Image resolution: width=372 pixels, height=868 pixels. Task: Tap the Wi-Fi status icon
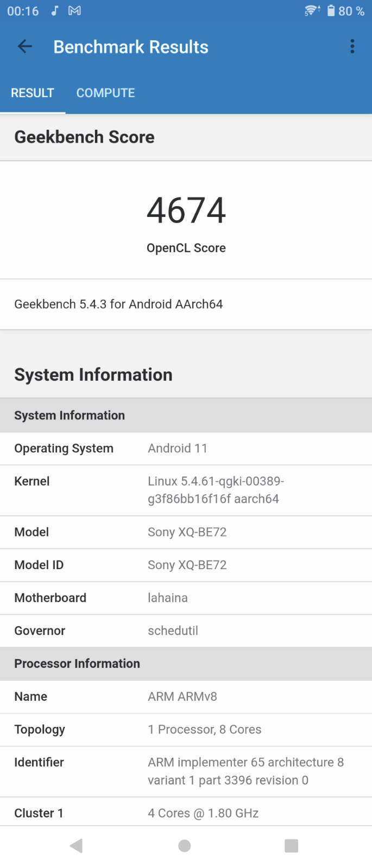pyautogui.click(x=312, y=11)
